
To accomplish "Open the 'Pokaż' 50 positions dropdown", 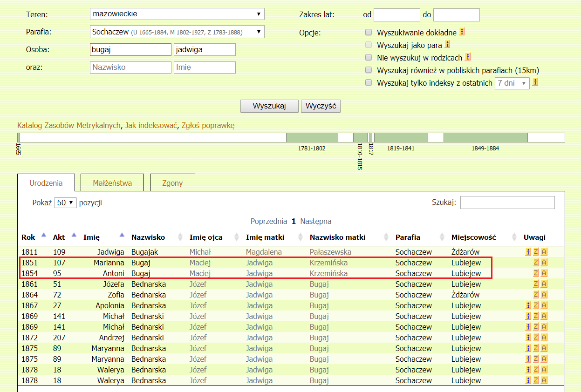I will point(65,203).
